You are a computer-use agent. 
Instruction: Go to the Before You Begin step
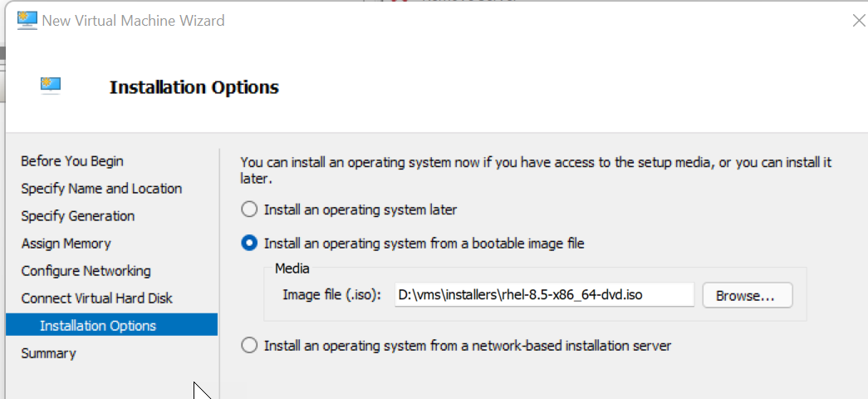pyautogui.click(x=71, y=161)
